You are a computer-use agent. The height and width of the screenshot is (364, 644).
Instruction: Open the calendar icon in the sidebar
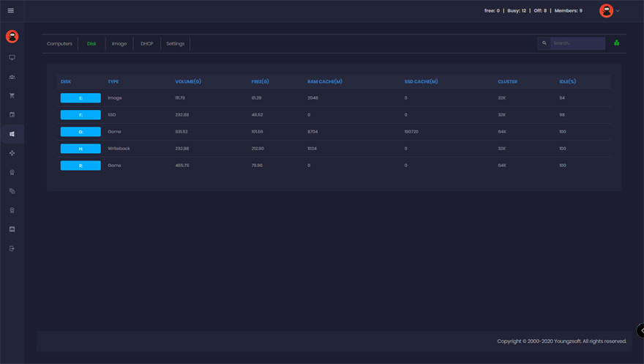(12, 115)
